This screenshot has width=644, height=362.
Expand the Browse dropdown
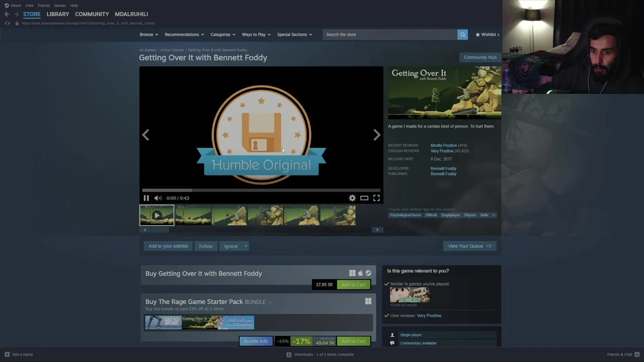tap(149, 35)
